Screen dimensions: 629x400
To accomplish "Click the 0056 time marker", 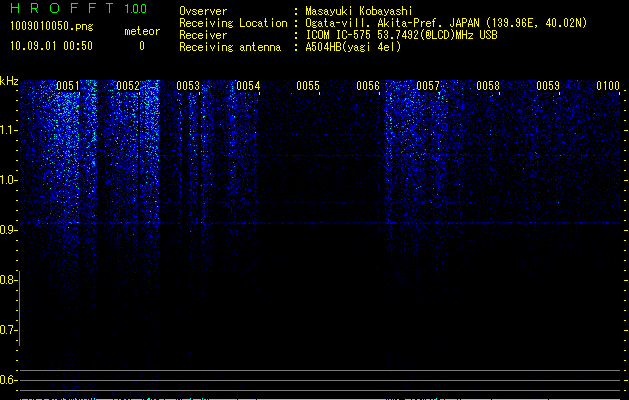I will tap(368, 86).
